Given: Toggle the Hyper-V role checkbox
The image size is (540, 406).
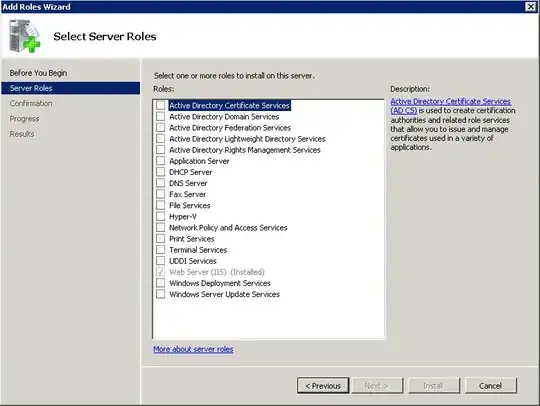Looking at the screenshot, I should tap(160, 216).
